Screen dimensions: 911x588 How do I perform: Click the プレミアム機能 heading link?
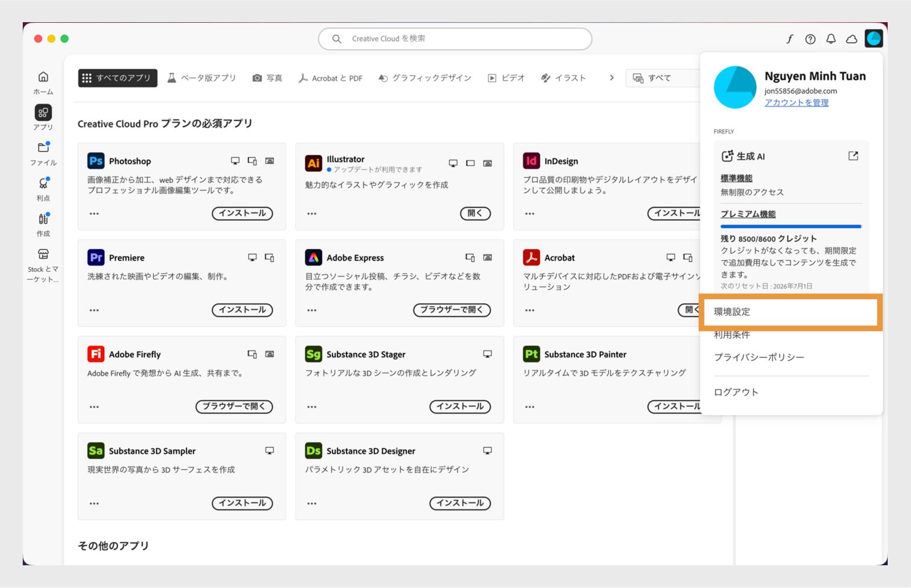point(748,214)
